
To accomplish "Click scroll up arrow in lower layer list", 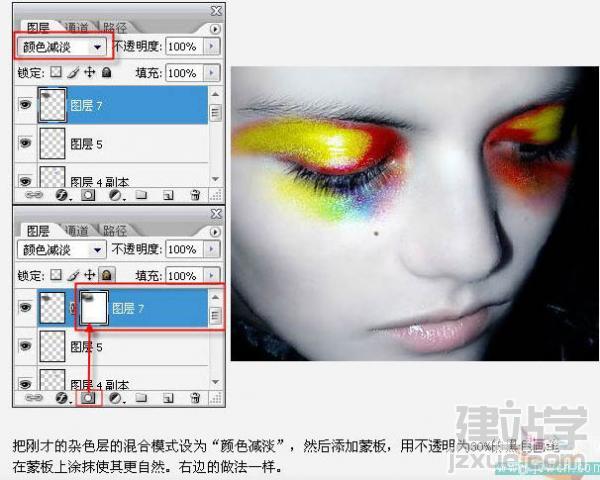I will point(215,297).
